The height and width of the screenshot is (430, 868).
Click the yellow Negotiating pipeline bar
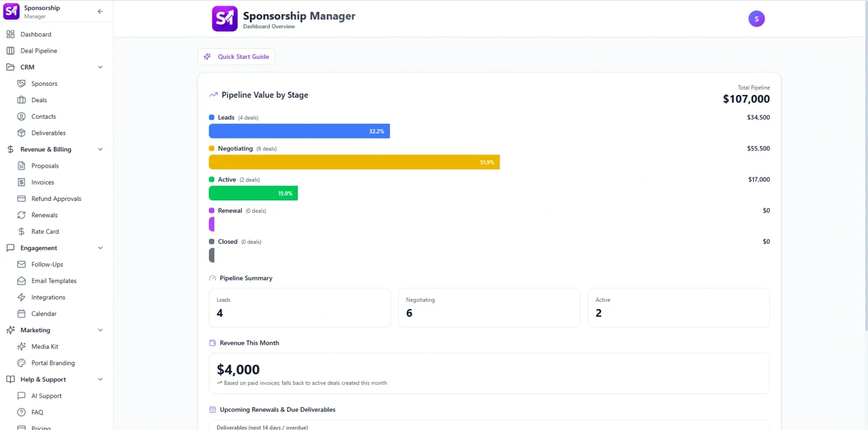click(x=354, y=162)
